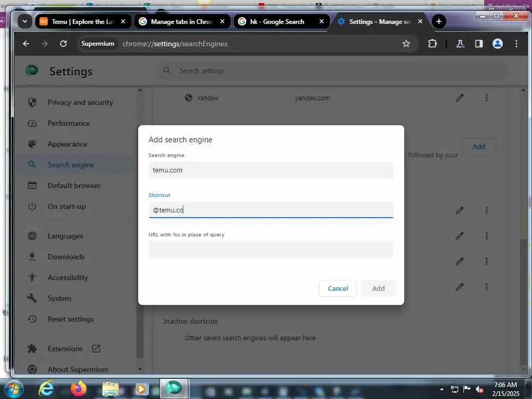
Task: Open About Supermium page
Action: coord(78,369)
